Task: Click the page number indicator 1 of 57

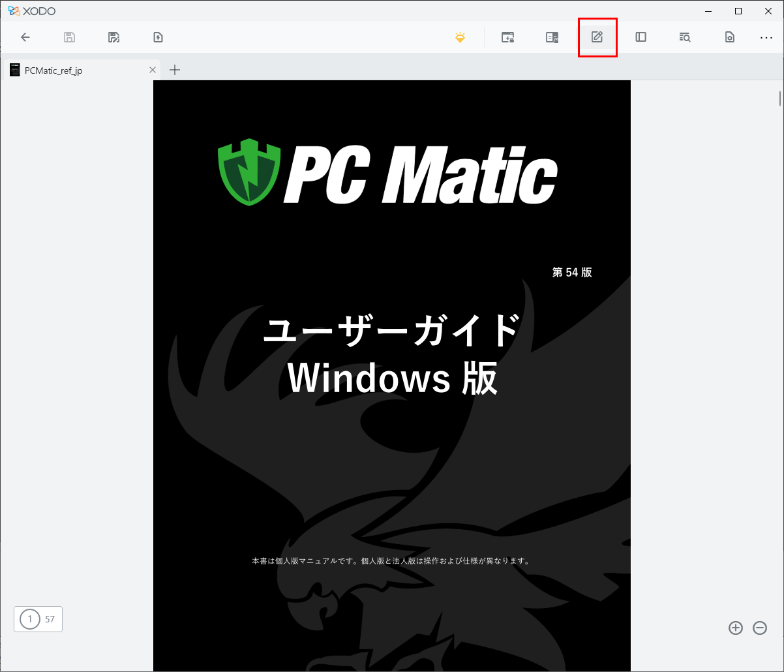Action: 38,619
